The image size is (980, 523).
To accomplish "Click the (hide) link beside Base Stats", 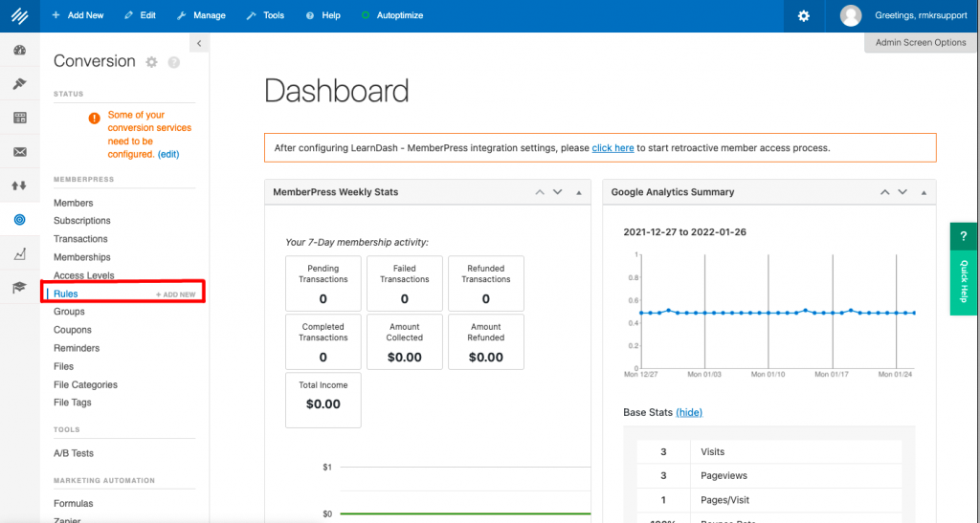I will pyautogui.click(x=689, y=412).
